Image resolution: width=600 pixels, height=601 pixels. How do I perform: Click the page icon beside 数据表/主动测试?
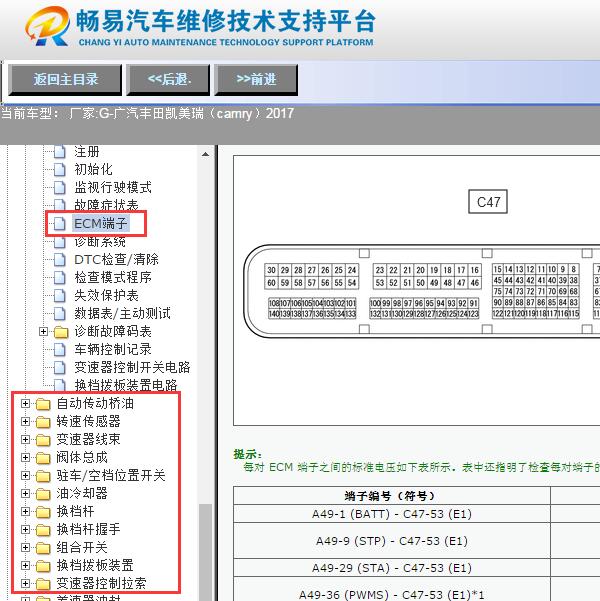pos(59,313)
